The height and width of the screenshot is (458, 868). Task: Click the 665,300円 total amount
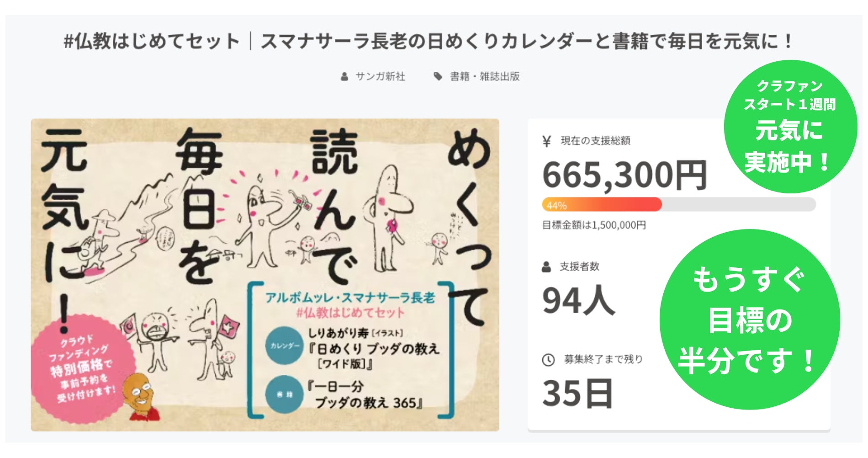coord(624,175)
